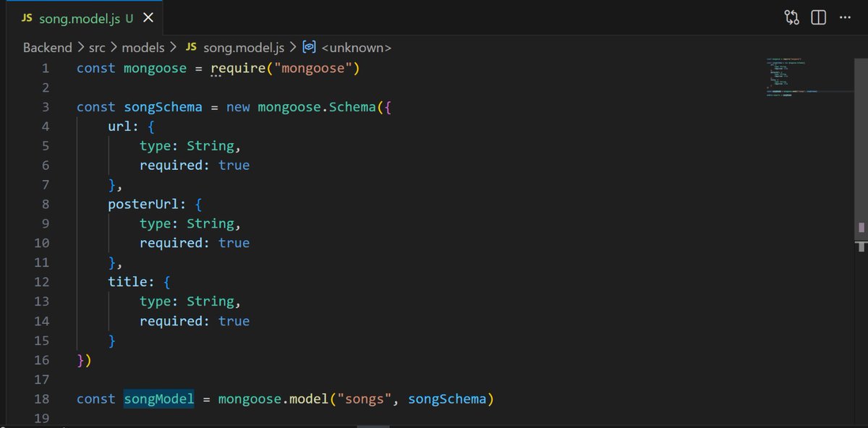Click required: true on line 14
The height and width of the screenshot is (428, 868).
coord(195,321)
